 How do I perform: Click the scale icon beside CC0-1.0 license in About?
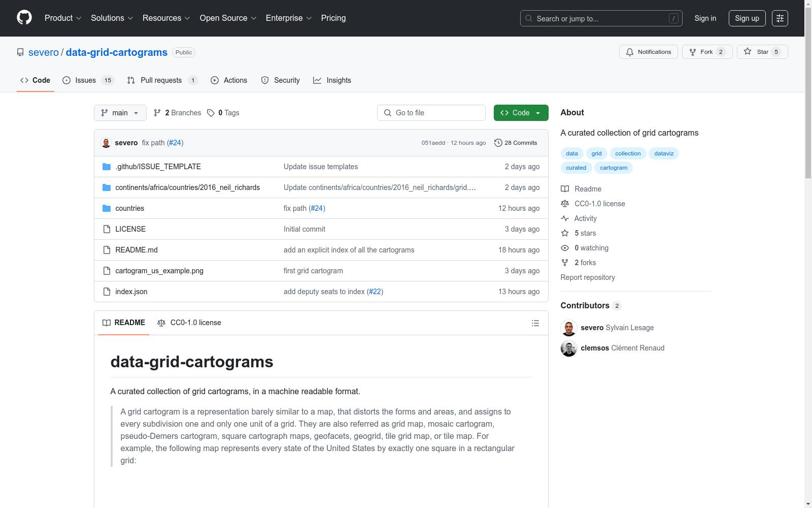point(565,204)
